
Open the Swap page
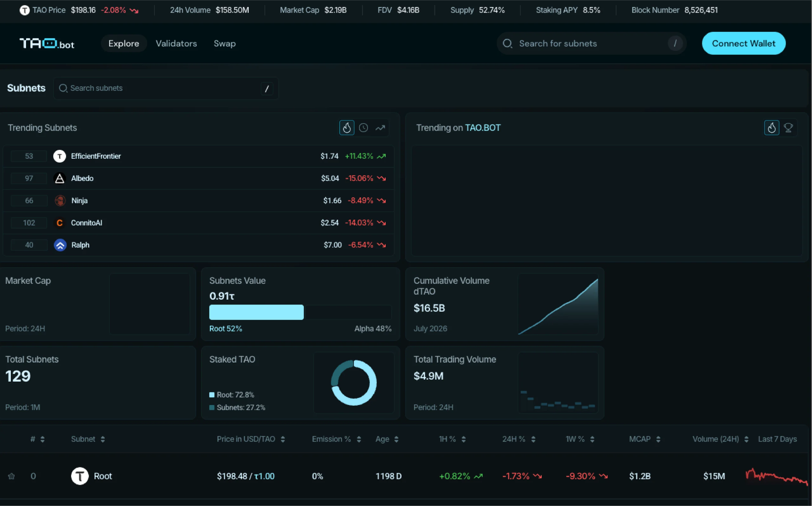225,43
